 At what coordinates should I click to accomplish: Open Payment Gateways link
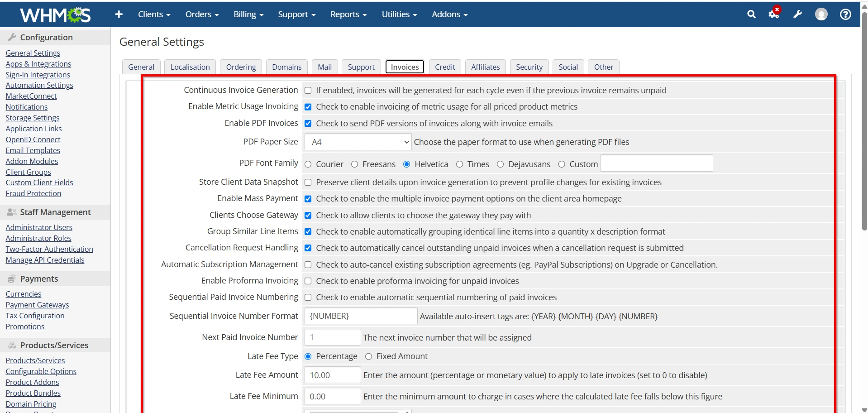click(x=37, y=305)
